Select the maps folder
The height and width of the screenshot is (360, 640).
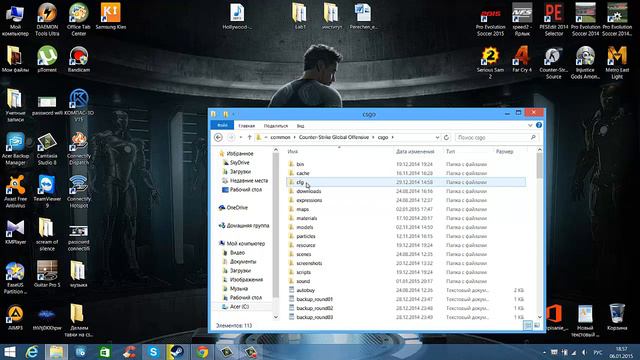pyautogui.click(x=302, y=209)
